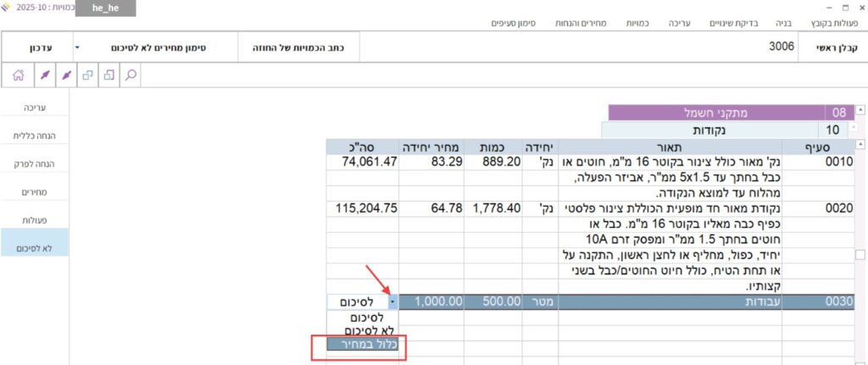
Task: Click the Home icon in the toolbar
Action: [18, 75]
